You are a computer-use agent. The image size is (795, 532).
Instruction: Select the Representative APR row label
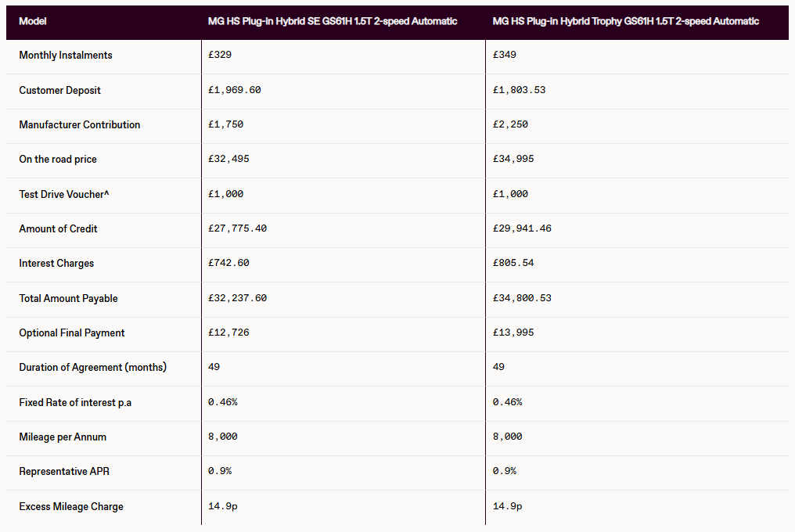tap(64, 472)
